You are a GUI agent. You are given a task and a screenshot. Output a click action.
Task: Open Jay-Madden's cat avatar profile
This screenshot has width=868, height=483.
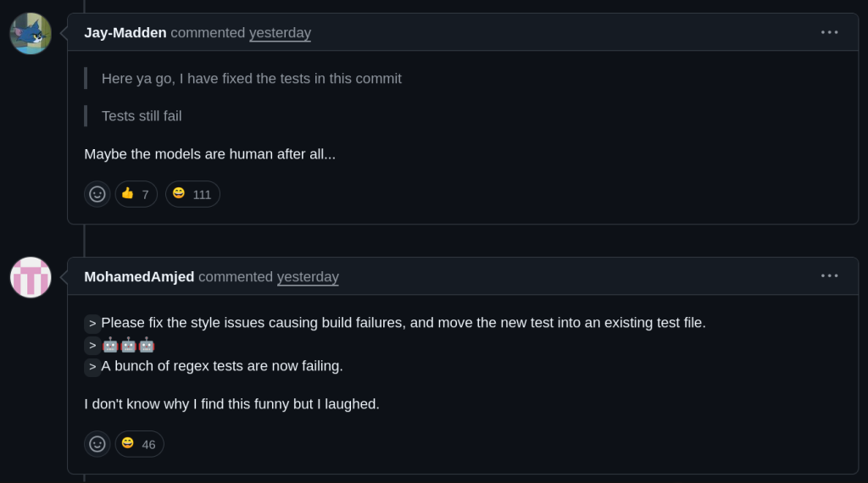coord(31,33)
